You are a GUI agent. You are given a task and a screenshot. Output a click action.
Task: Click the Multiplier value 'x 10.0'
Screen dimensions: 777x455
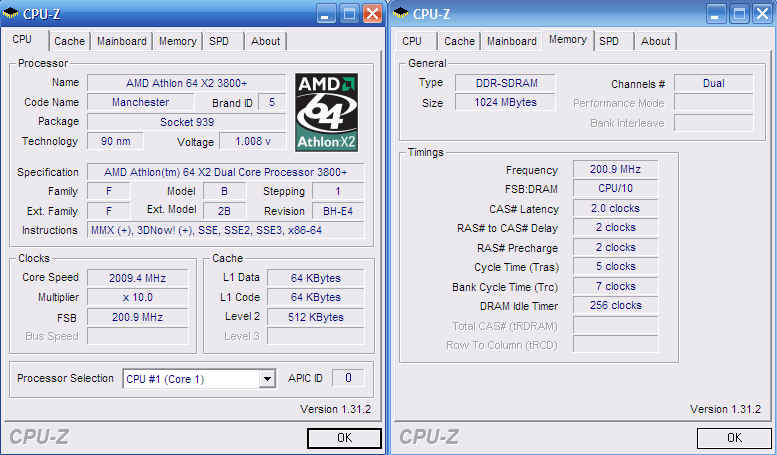tap(138, 297)
